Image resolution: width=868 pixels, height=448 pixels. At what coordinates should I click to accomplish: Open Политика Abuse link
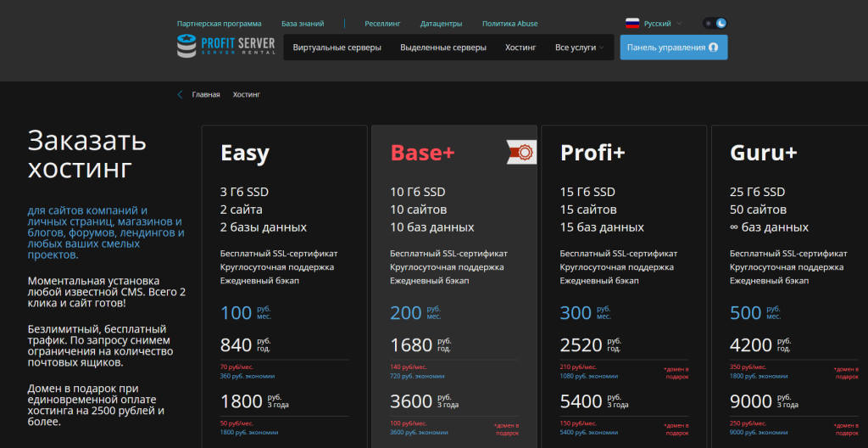coord(509,24)
